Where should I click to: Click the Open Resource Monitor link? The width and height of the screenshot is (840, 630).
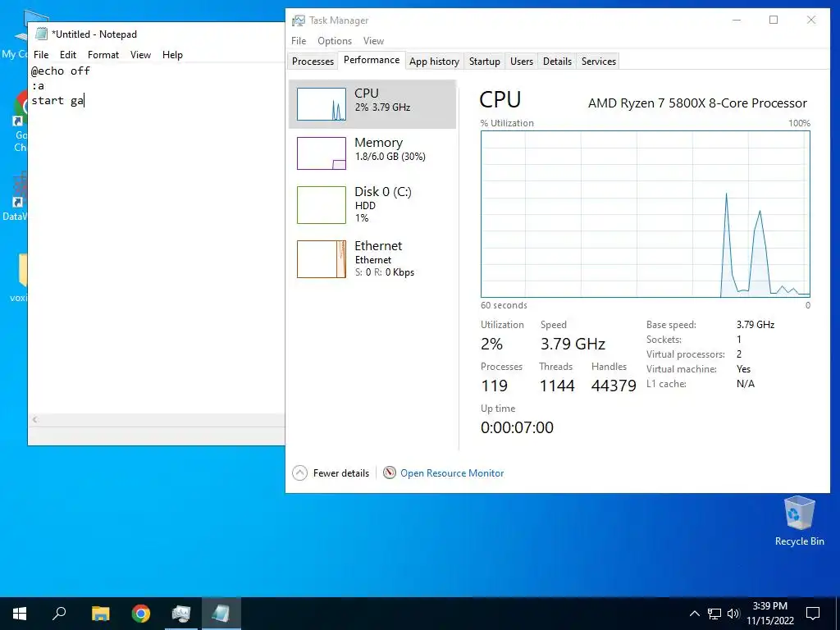coord(452,473)
